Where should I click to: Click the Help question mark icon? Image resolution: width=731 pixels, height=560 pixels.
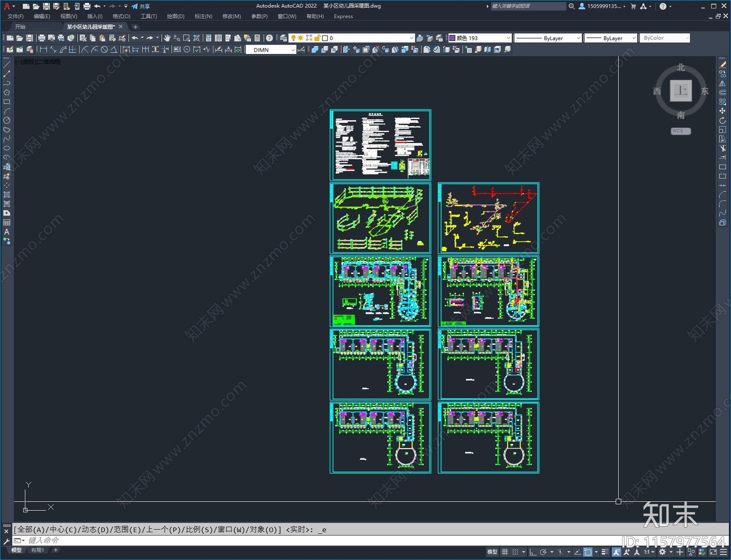[270, 38]
